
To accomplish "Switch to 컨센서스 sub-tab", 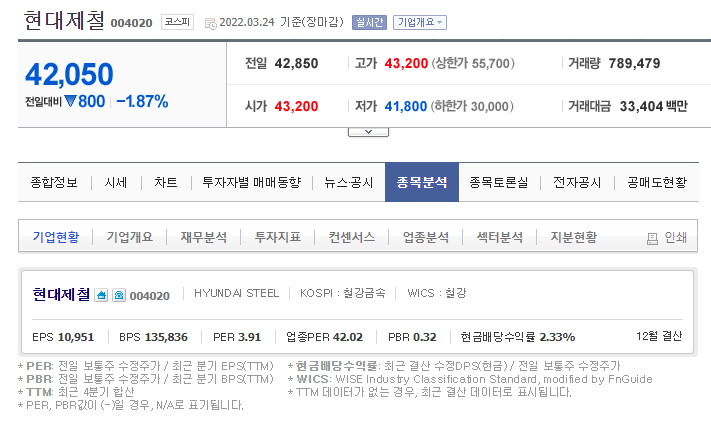I will pos(351,237).
